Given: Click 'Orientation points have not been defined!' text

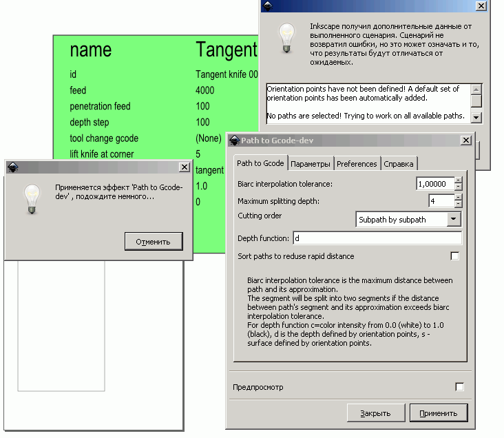Looking at the screenshot, I should tap(336, 89).
